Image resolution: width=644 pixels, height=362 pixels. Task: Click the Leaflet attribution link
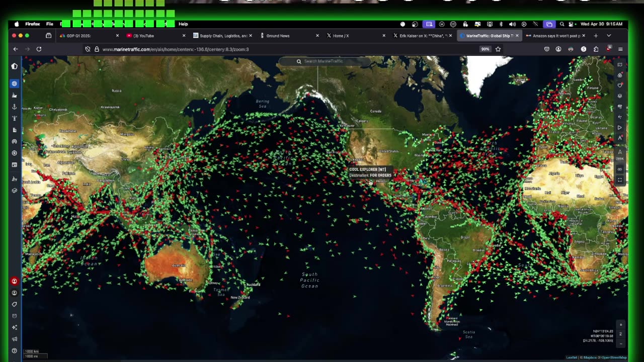tap(572, 357)
